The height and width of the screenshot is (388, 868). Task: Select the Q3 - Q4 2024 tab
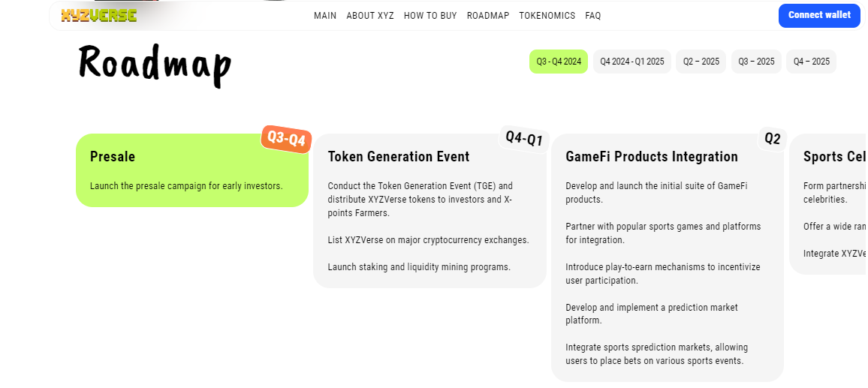pyautogui.click(x=559, y=62)
